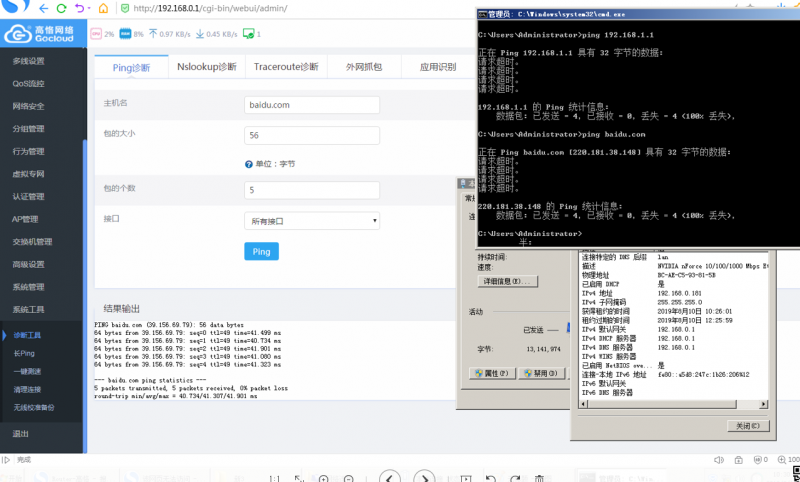Click the zoom-in icon in viewer toolbar

click(323, 478)
